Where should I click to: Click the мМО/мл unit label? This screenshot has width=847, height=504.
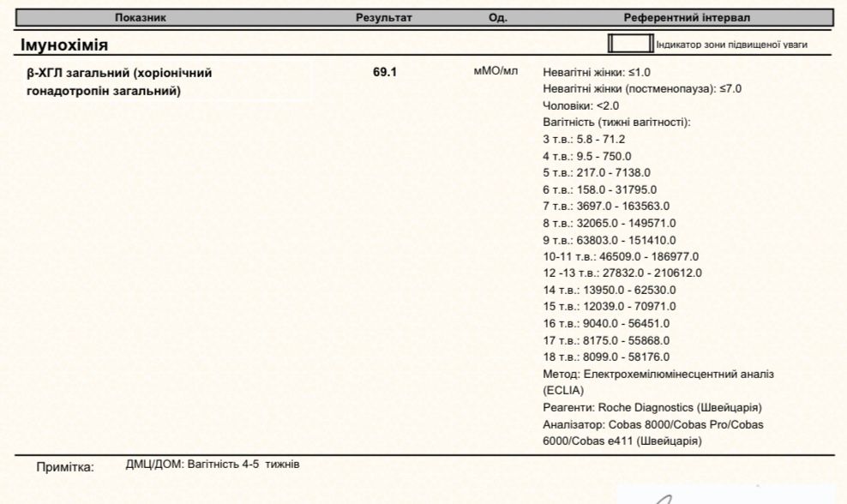[496, 72]
